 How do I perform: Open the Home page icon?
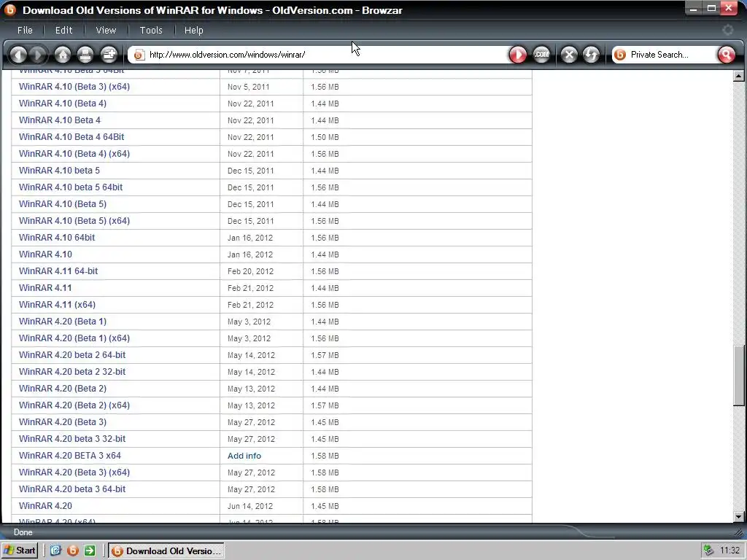point(63,55)
